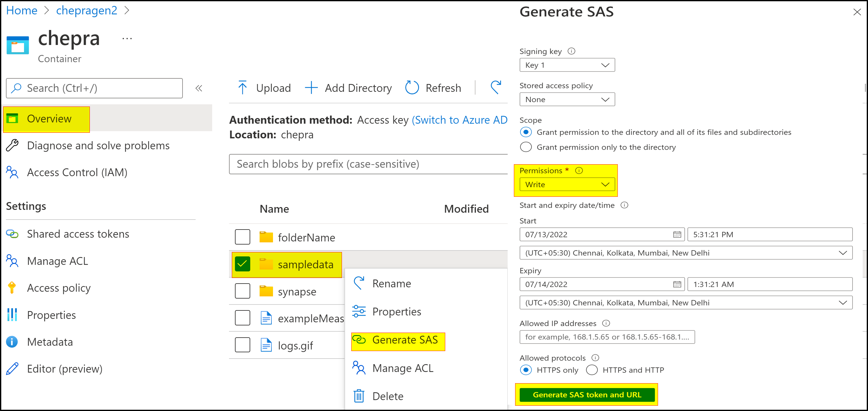
Task: Open Shared access tokens settings
Action: pyautogui.click(x=78, y=234)
